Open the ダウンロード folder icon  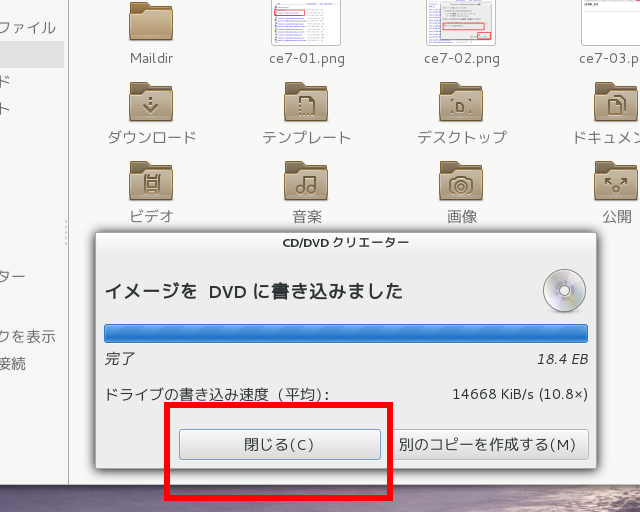(152, 102)
